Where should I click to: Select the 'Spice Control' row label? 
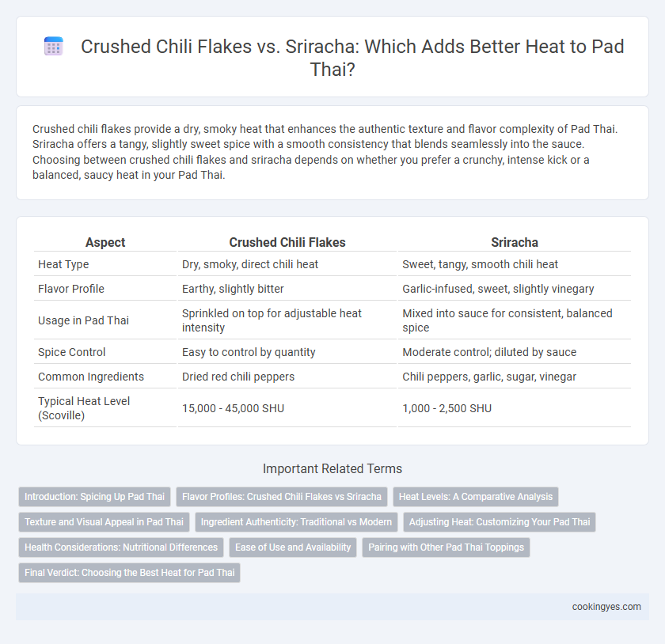click(72, 352)
